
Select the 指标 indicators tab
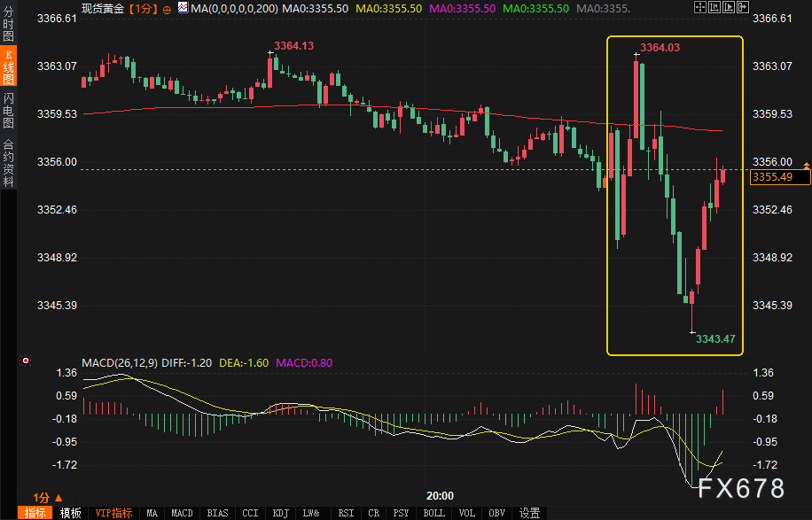(x=35, y=513)
